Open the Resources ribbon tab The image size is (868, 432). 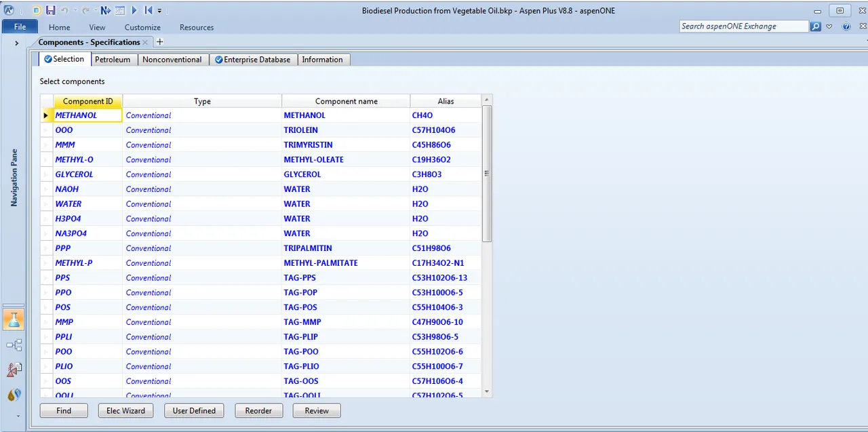[x=197, y=27]
